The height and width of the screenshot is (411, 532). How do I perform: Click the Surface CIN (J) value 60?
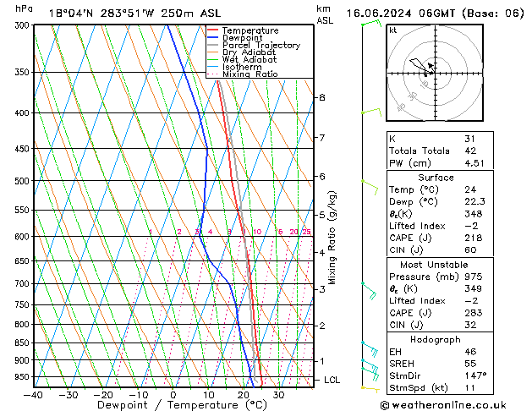pyautogui.click(x=470, y=250)
